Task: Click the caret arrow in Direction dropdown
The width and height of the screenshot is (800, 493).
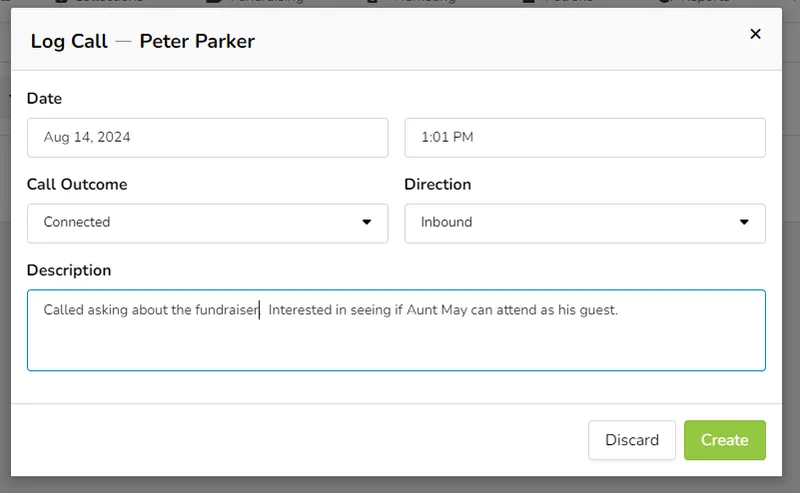Action: coord(744,222)
